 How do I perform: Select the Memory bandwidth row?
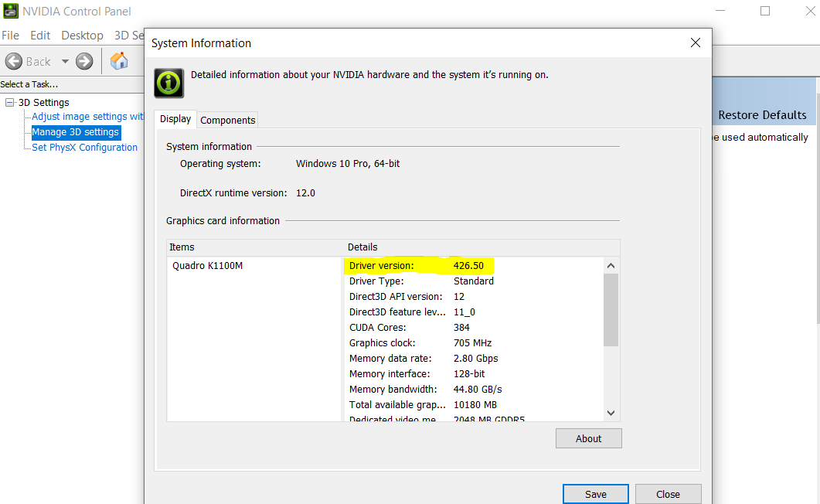click(x=473, y=390)
